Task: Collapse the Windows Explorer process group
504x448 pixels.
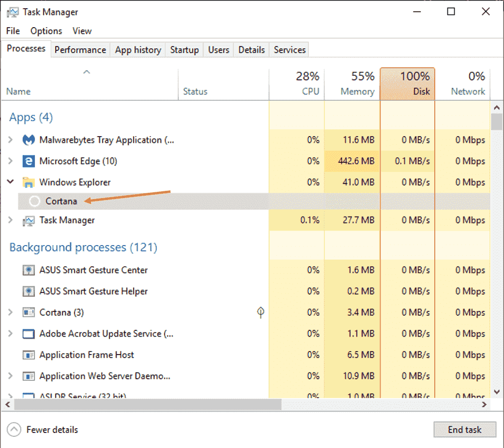Action: [x=10, y=182]
